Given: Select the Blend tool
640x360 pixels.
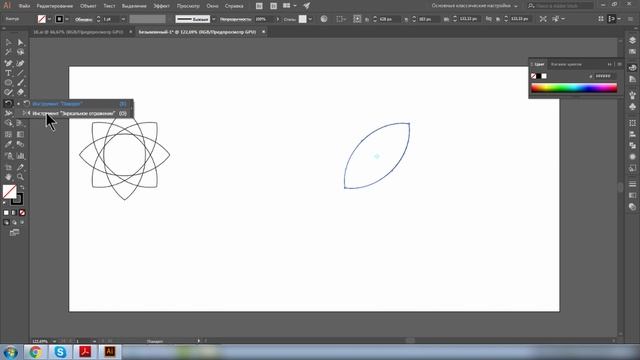Looking at the screenshot, I should pyautogui.click(x=20, y=144).
